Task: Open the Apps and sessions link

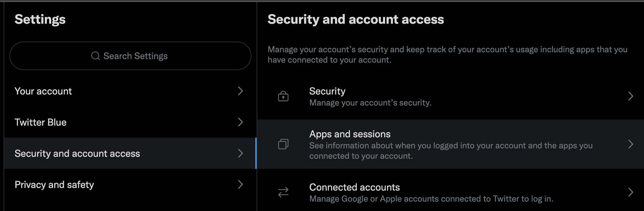Action: point(350,134)
